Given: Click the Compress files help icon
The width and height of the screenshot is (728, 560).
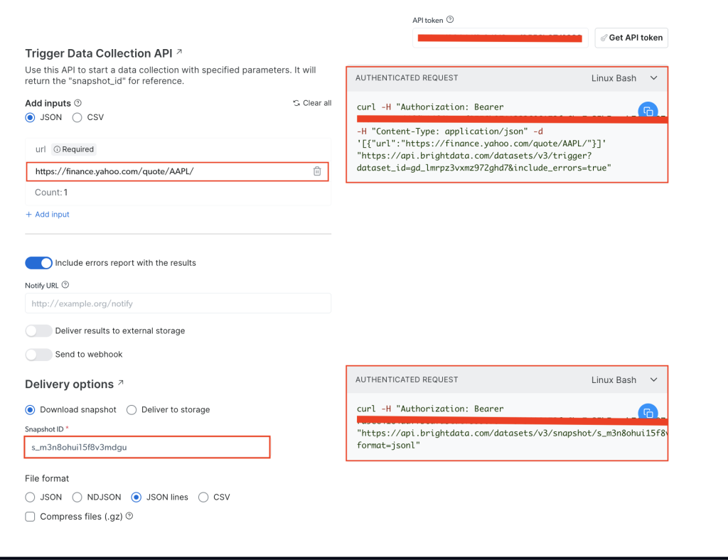Looking at the screenshot, I should pos(130,517).
